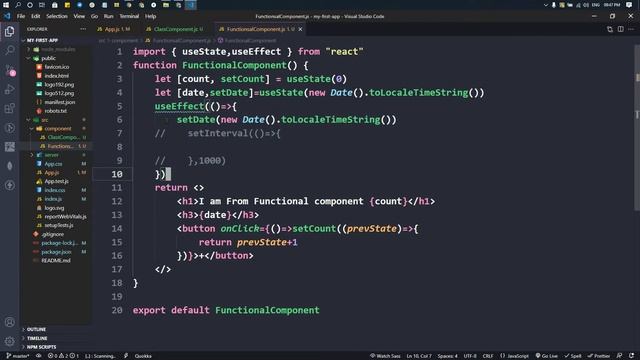Open the Help menu
This screenshot has width=640, height=360.
150,16
